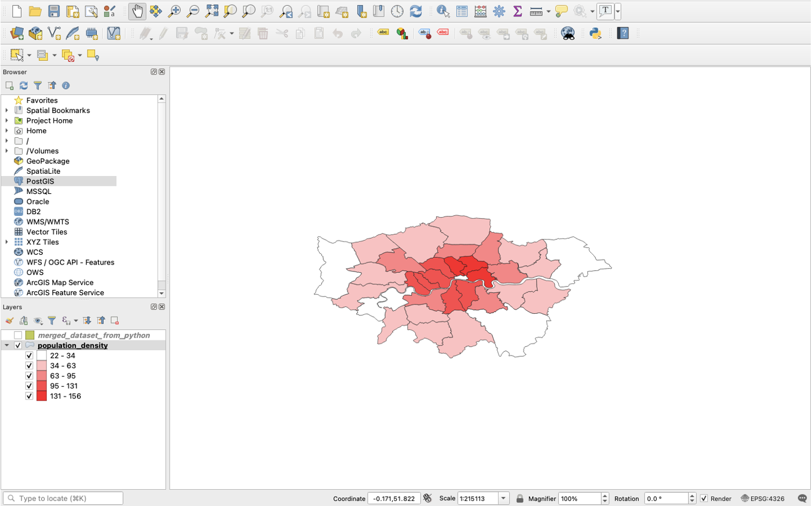
Task: Show the Statistical Summary panel
Action: click(517, 11)
